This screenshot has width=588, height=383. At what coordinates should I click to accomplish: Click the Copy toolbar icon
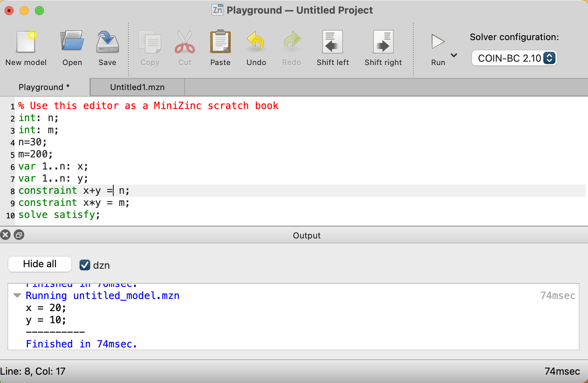150,42
